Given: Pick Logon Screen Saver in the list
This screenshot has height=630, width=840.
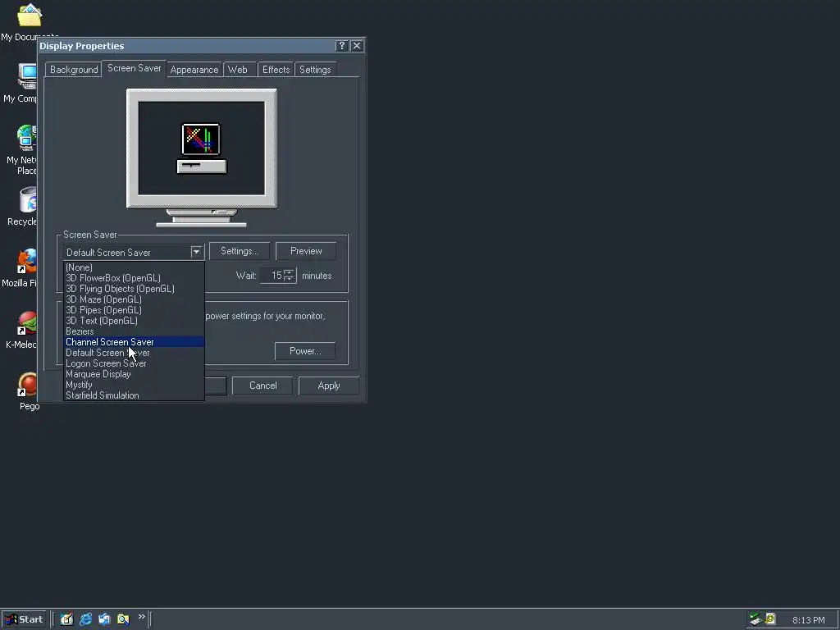Looking at the screenshot, I should tap(134, 363).
